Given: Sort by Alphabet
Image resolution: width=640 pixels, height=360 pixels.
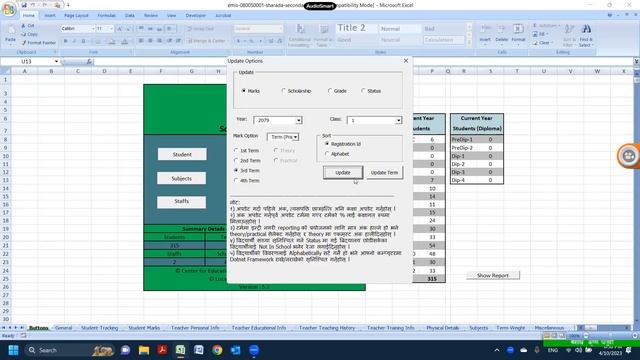Looking at the screenshot, I should point(337,154).
